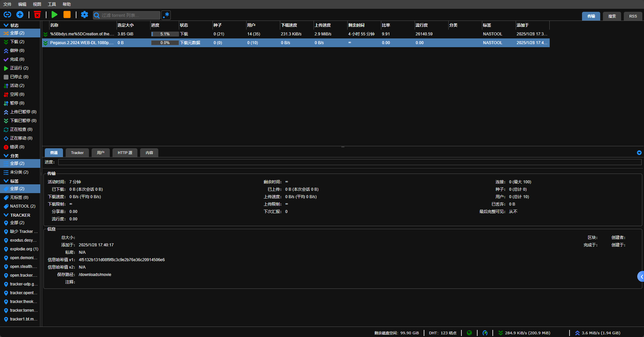Viewport: 644px width, 337px height.
Task: Collapse the TRACKER sidebar section
Action: coord(6,215)
